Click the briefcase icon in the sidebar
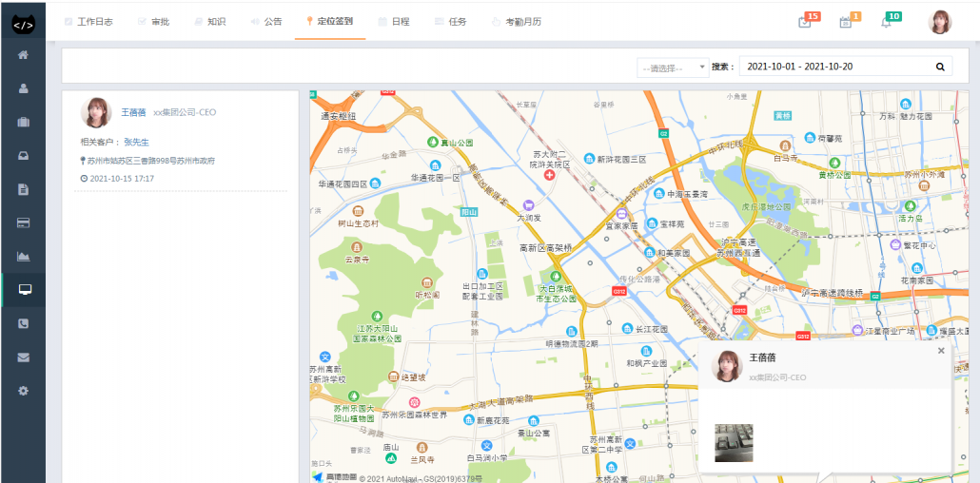Image resolution: width=980 pixels, height=483 pixels. point(23,122)
